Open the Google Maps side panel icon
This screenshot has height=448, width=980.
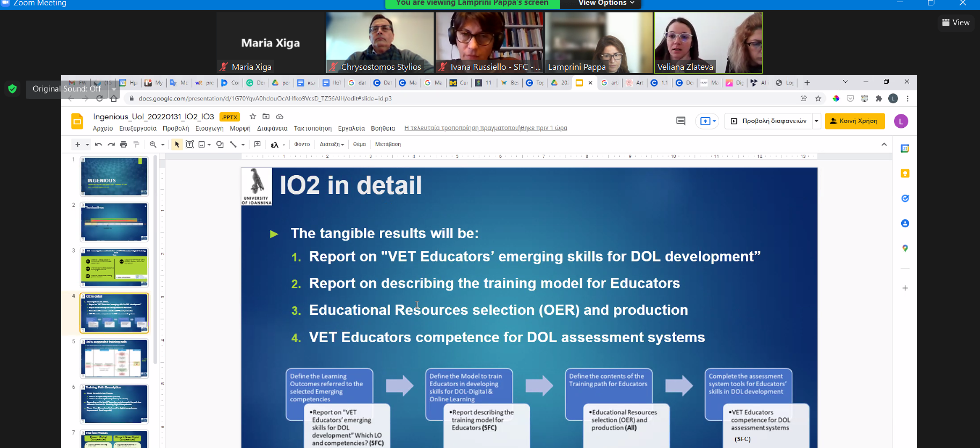click(x=905, y=248)
